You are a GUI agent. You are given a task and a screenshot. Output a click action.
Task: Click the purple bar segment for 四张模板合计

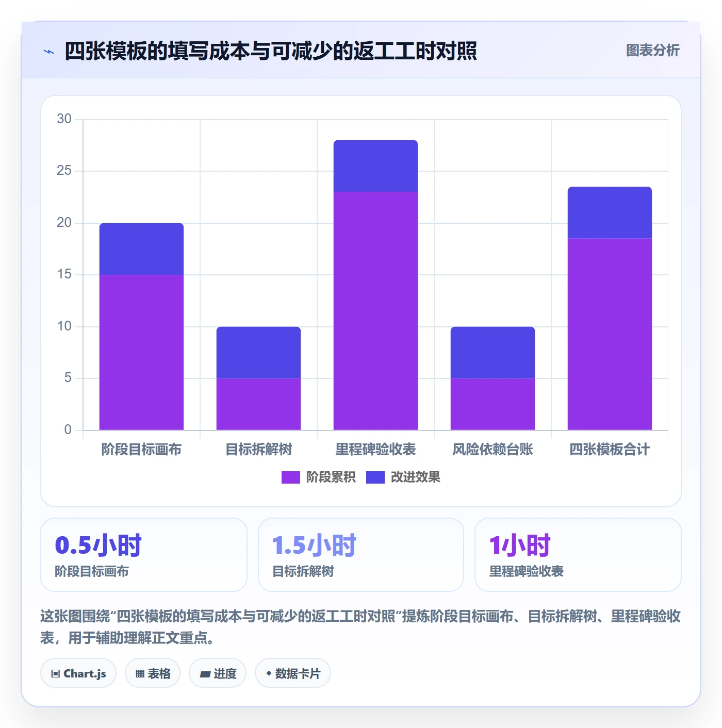610,334
